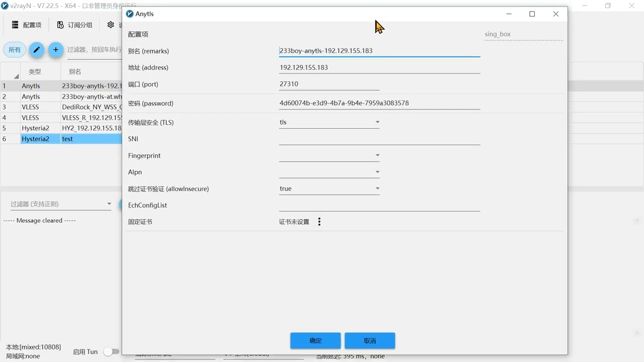
Task: Click 本地:[mixed:10808] status text
Action: pos(33,347)
